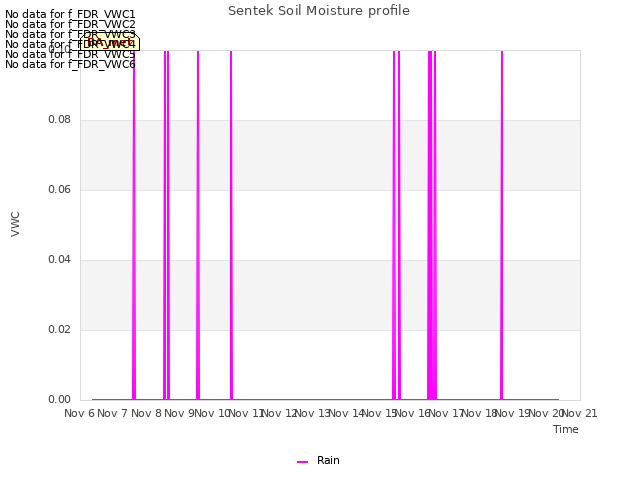
Task: Click the BA_met annotation box
Action: pos(110,42)
